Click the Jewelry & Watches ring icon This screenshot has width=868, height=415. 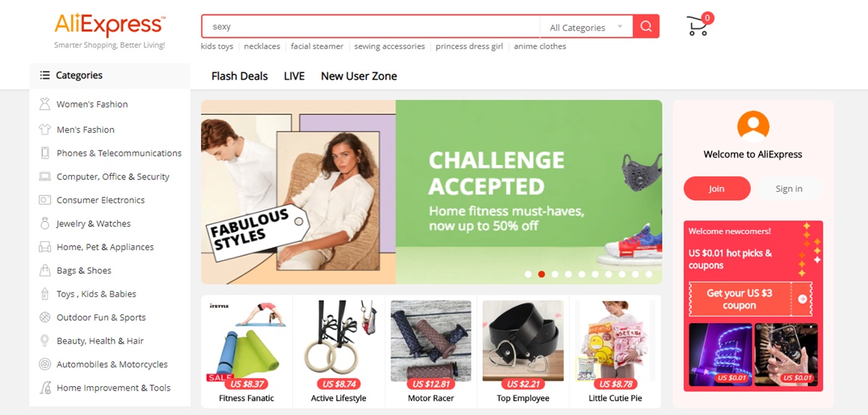pyautogui.click(x=45, y=223)
